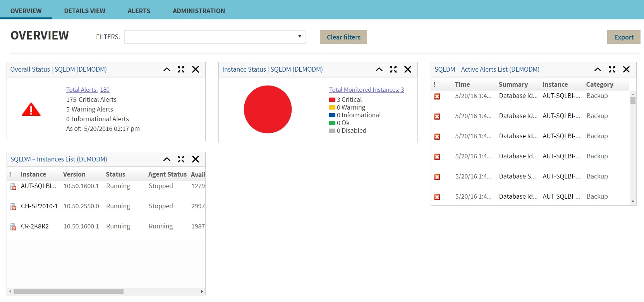This screenshot has width=644, height=302.
Task: Maximize the Active Alerts List widget
Action: tap(612, 69)
